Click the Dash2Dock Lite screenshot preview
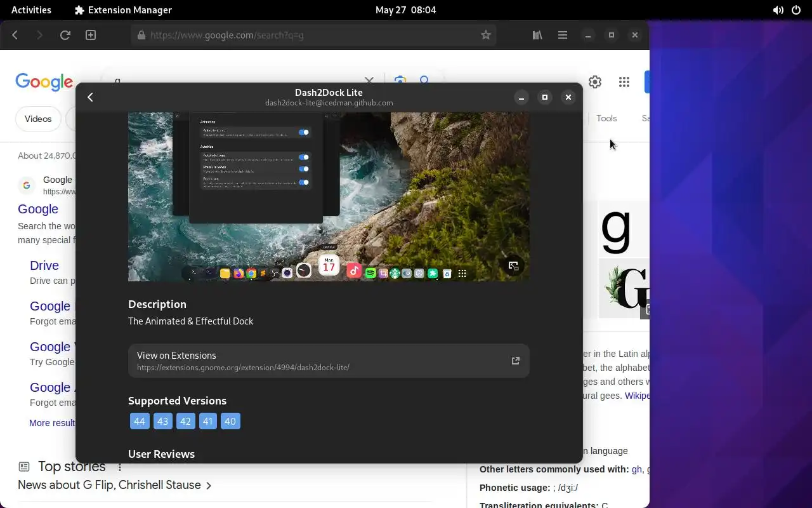 tap(329, 197)
